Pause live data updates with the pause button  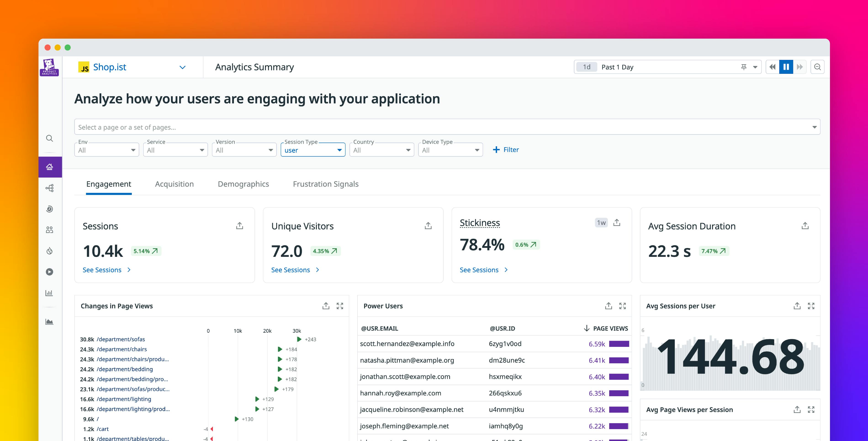(x=786, y=67)
